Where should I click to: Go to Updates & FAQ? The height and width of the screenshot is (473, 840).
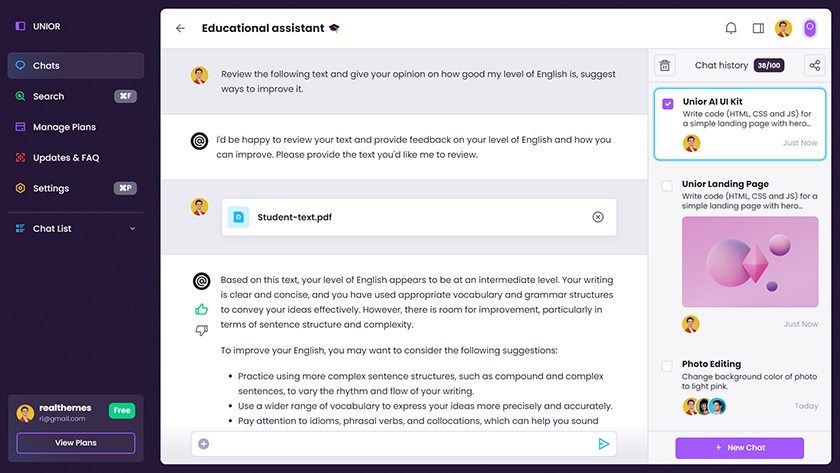point(65,158)
